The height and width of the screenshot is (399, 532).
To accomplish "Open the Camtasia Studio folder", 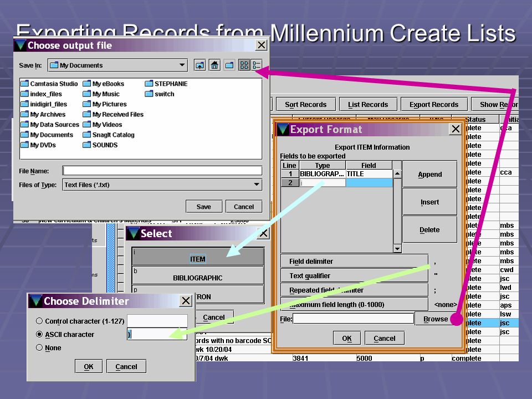I will 49,84.
